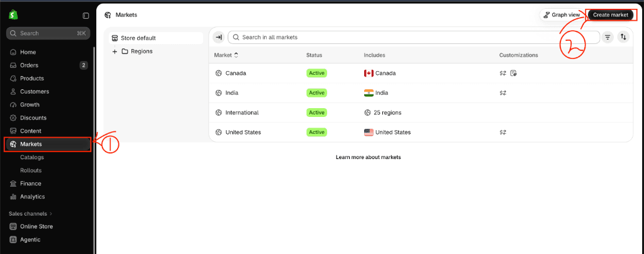Click the Online Store storefront icon

[13, 226]
